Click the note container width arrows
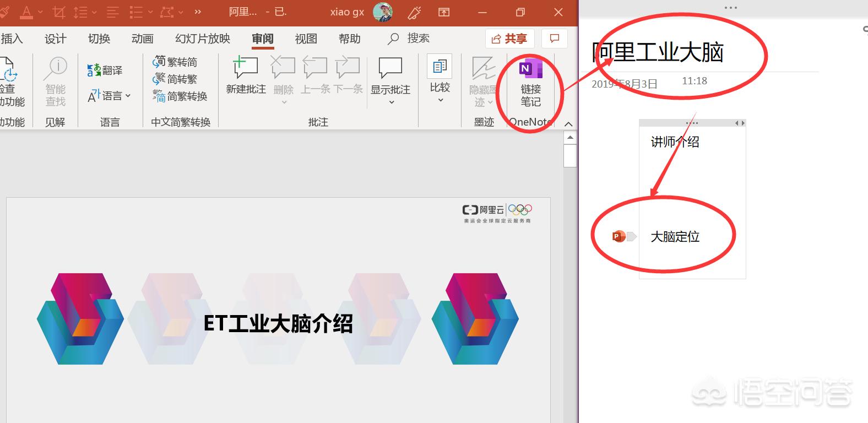This screenshot has width=868, height=423. (740, 123)
